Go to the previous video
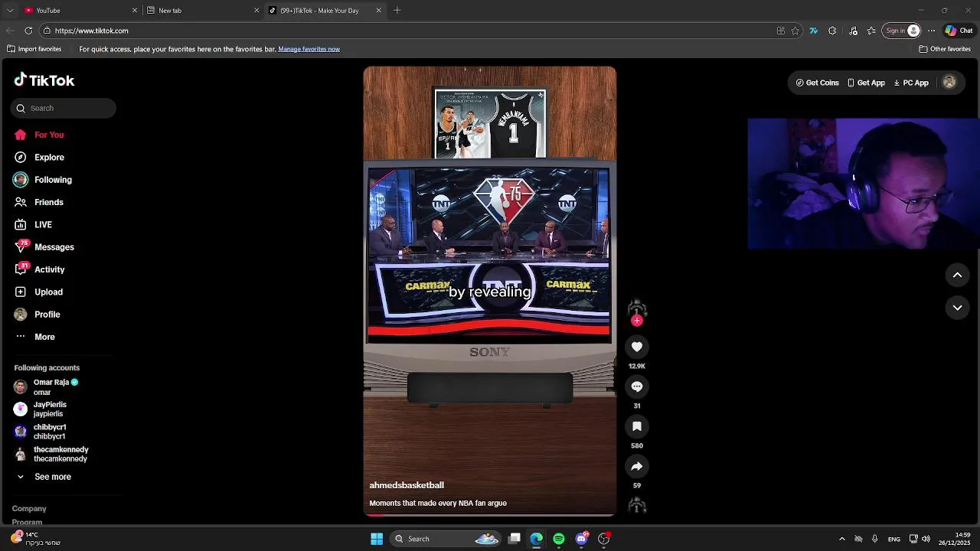 point(957,275)
